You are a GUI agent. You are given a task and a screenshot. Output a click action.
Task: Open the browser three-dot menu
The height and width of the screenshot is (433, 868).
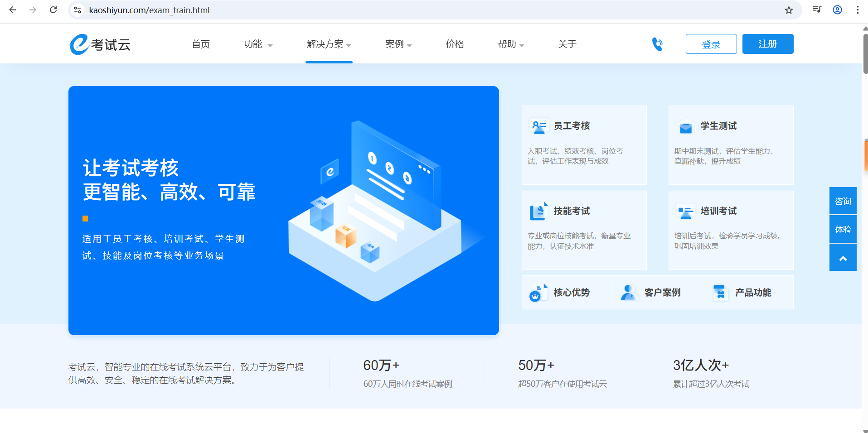858,10
